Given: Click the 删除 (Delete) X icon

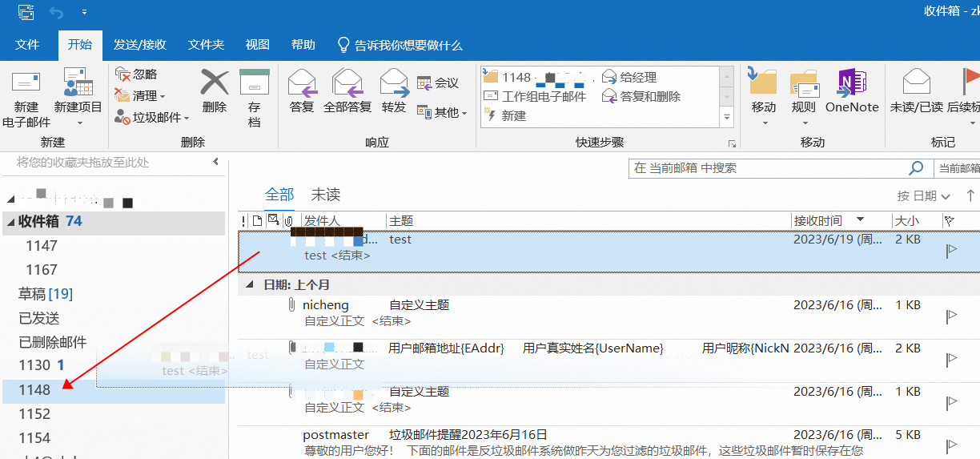Looking at the screenshot, I should point(214,83).
